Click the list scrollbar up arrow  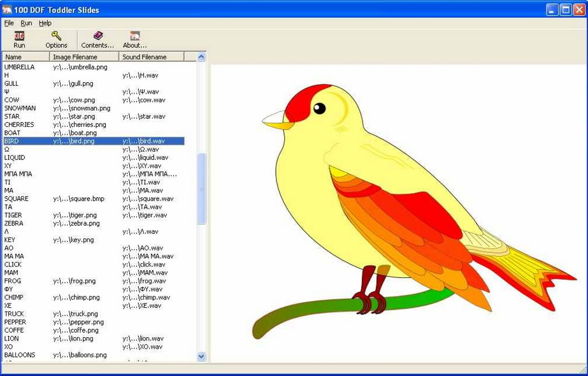click(201, 57)
